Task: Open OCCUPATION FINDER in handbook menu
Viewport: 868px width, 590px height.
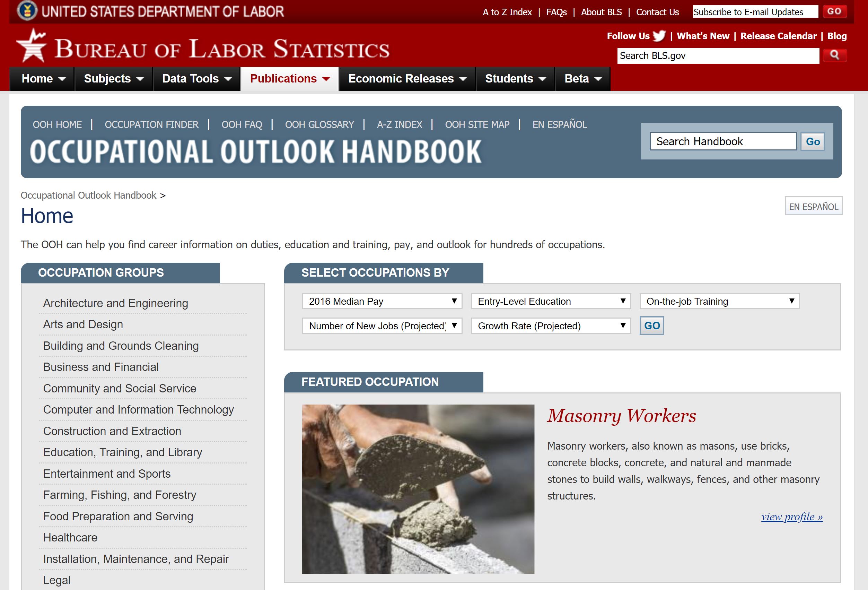Action: 152,124
